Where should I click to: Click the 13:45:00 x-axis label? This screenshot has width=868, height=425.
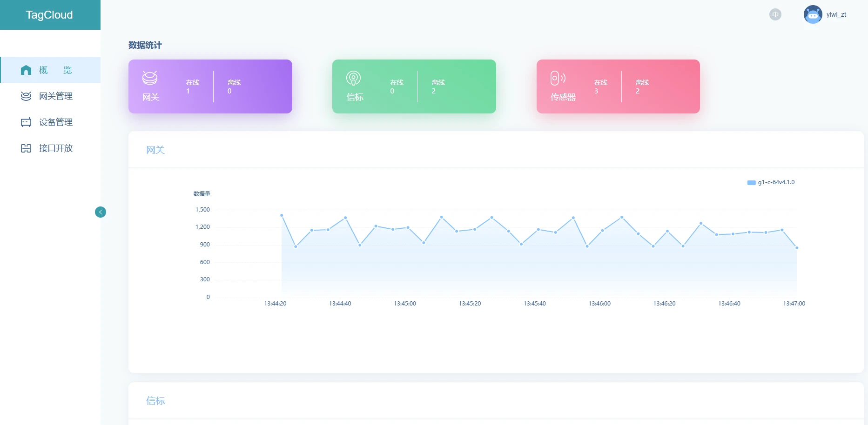pyautogui.click(x=405, y=304)
